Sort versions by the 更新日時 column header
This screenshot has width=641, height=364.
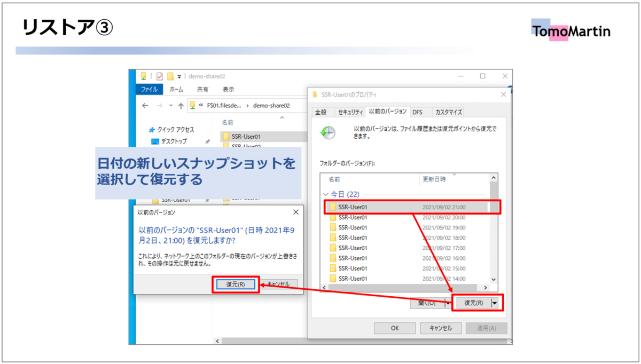coord(434,179)
